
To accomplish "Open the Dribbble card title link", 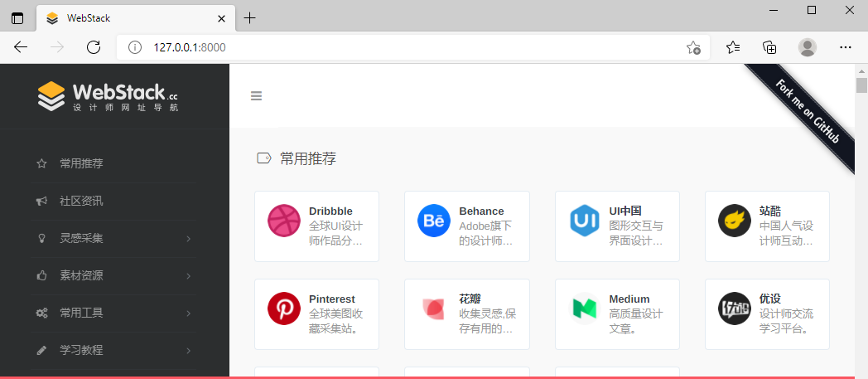I will [330, 211].
